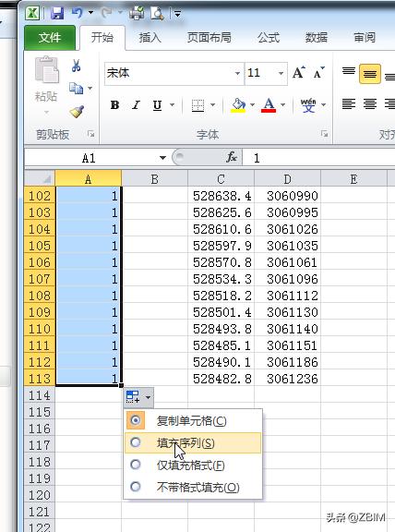Choose 填充序列(S) radio option
This screenshot has width=395, height=532.
tap(193, 442)
